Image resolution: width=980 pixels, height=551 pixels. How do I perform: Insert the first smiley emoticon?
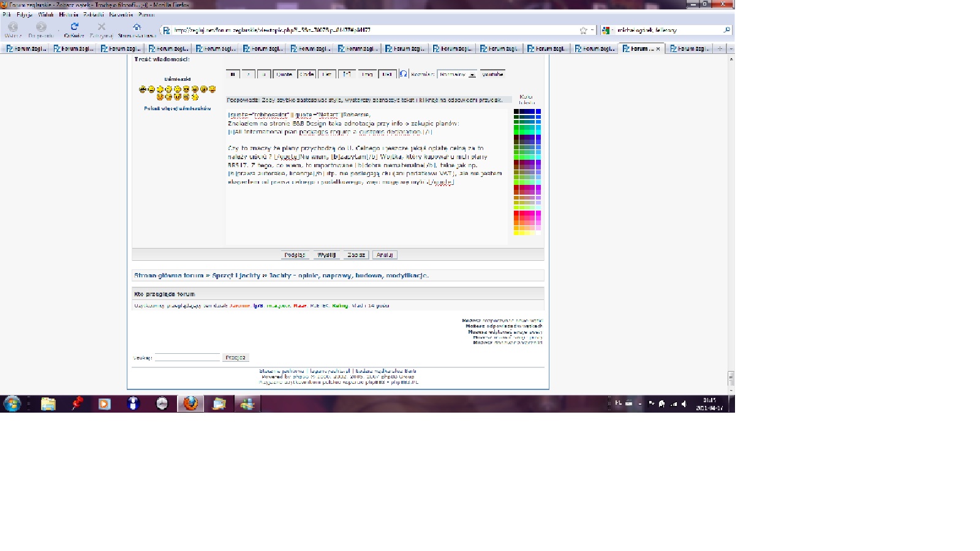coord(143,89)
